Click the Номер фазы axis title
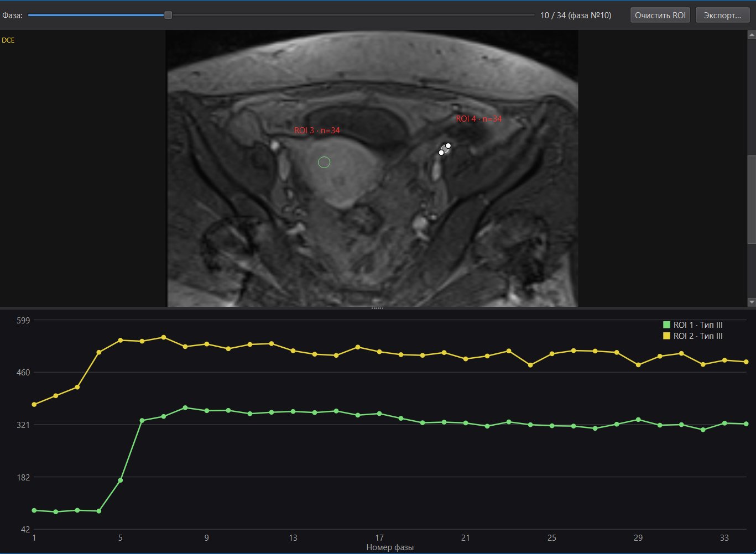This screenshot has height=554, width=756. (390, 547)
